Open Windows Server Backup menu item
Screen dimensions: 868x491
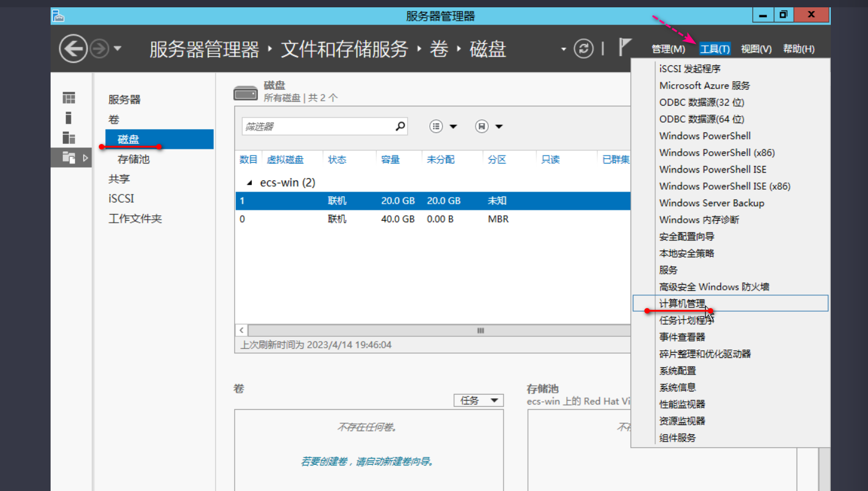711,203
